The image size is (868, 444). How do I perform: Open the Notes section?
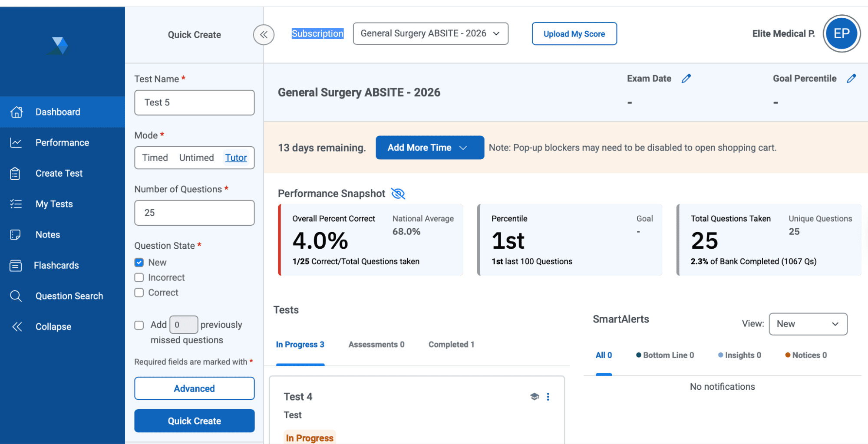point(47,234)
